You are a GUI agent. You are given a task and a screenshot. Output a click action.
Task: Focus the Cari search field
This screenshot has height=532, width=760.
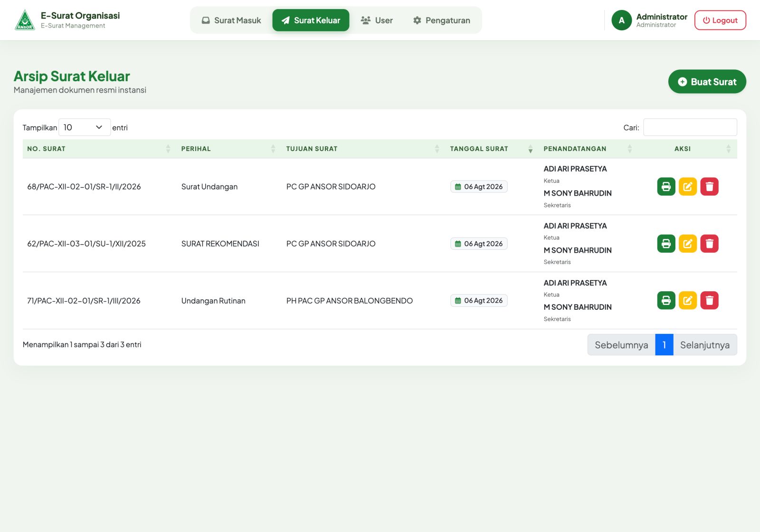pos(690,127)
